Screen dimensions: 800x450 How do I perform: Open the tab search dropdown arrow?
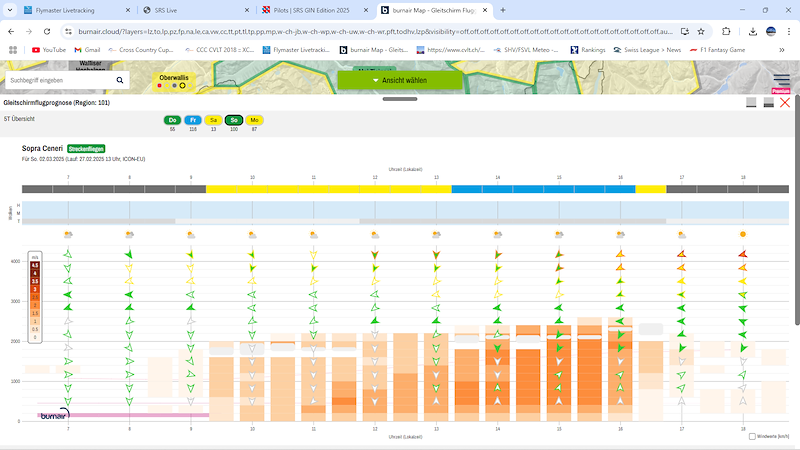pyautogui.click(x=10, y=10)
